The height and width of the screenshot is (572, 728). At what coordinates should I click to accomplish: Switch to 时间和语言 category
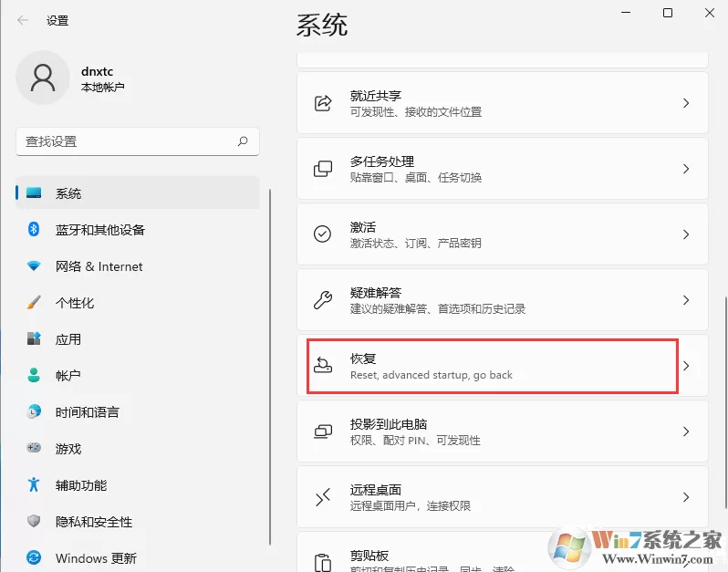[138, 411]
